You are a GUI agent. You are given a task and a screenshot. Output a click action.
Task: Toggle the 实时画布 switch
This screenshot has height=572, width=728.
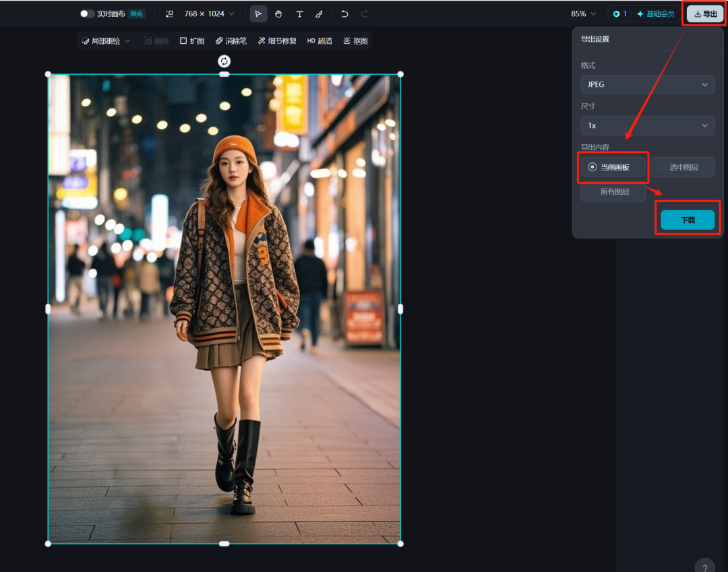point(87,13)
